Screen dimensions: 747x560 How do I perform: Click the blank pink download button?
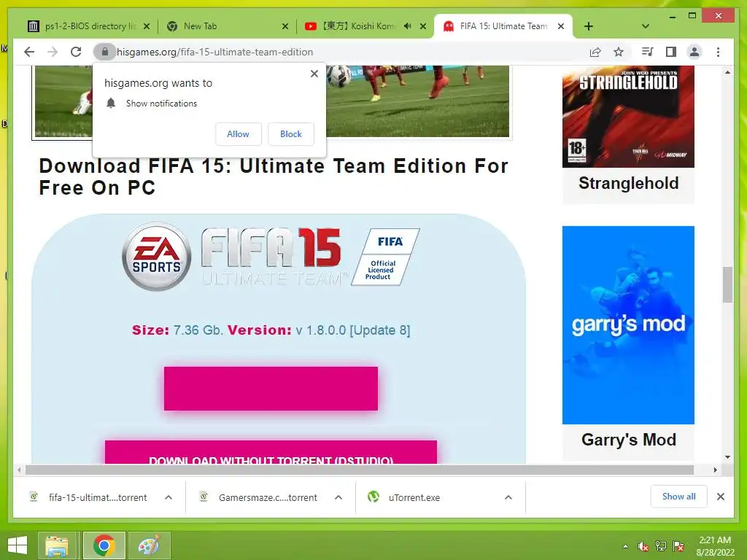[x=271, y=388]
